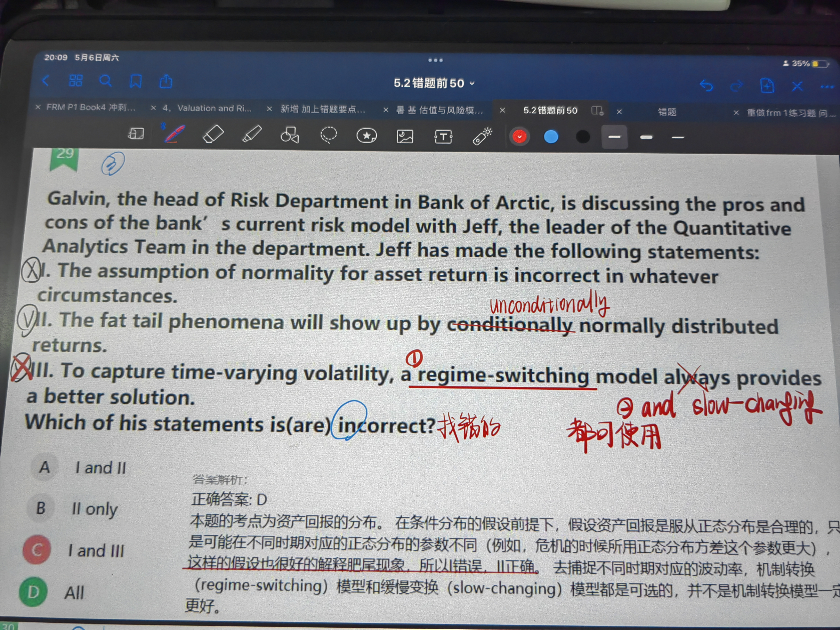Switch to the 错题 tab
This screenshot has height=630, width=840.
(x=667, y=112)
